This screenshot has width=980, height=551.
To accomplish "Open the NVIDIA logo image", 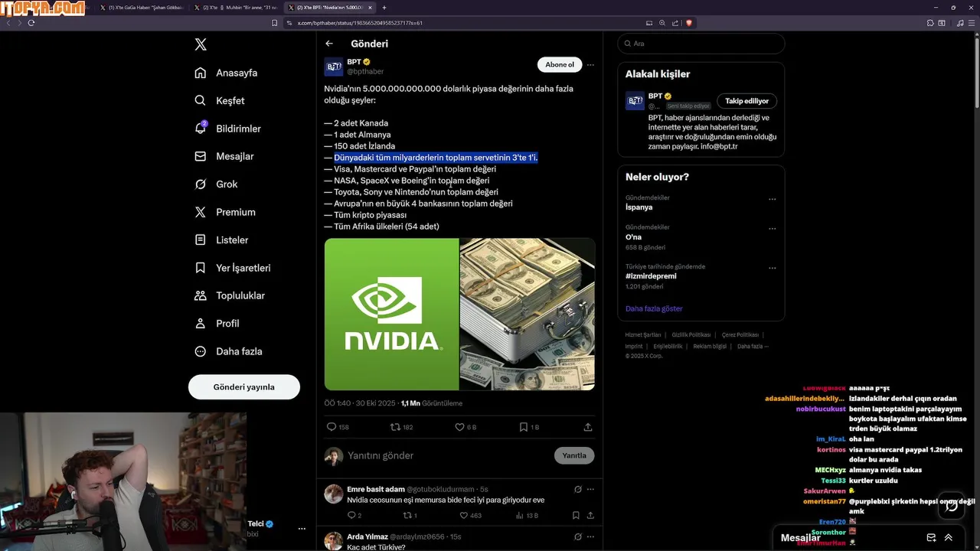I will (391, 315).
